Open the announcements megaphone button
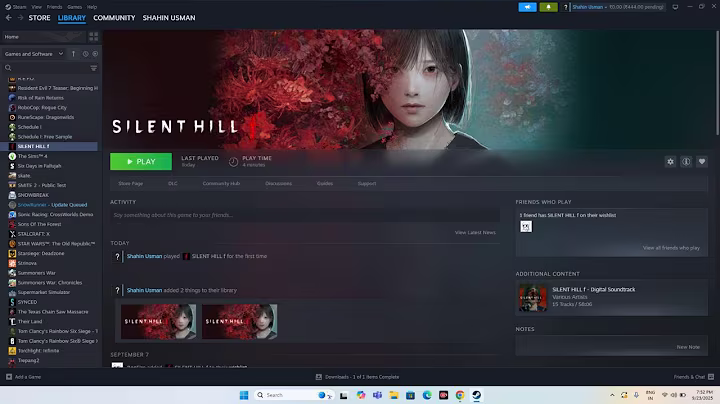Screen dimensions: 720x404 pos(527,7)
